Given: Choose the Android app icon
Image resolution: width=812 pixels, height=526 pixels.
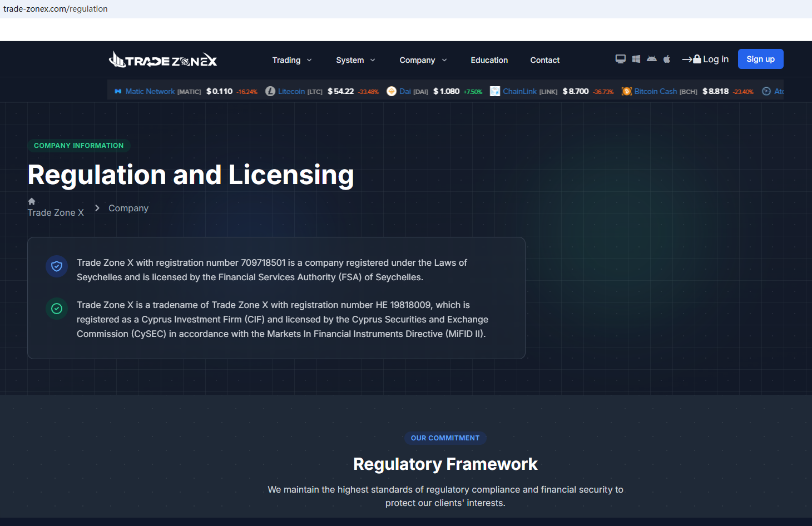Looking at the screenshot, I should tap(652, 59).
